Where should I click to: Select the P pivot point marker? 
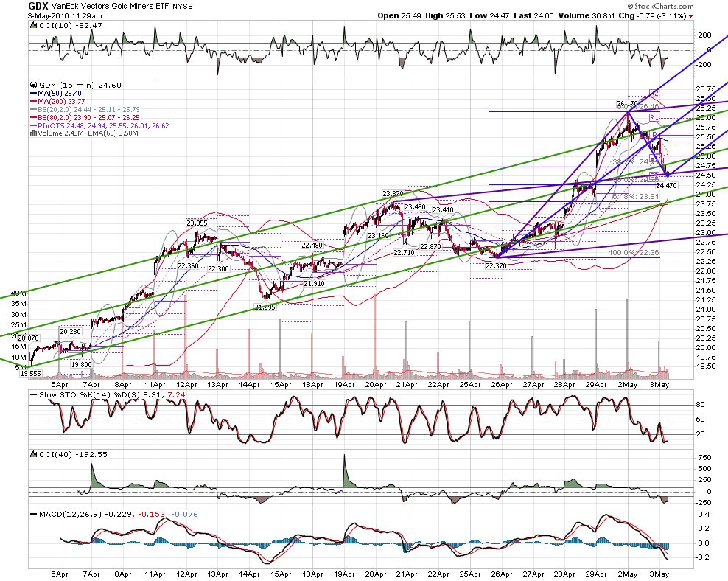pyautogui.click(x=654, y=135)
